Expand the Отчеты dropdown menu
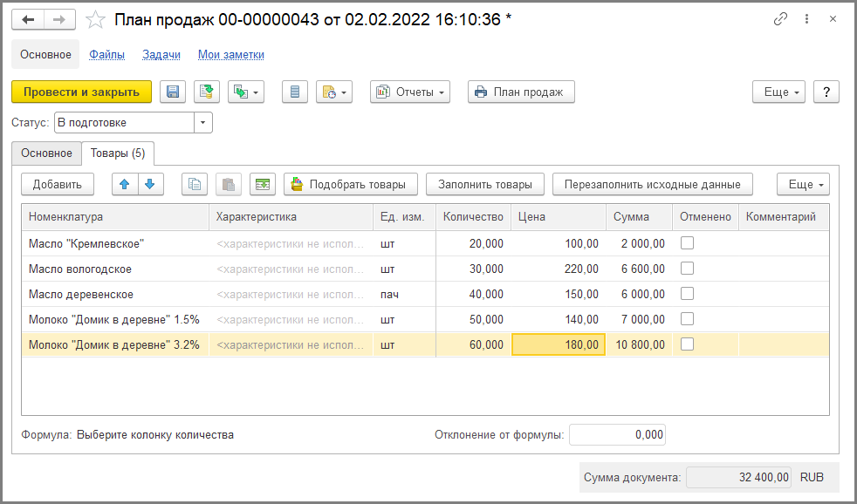This screenshot has width=857, height=504. (x=410, y=92)
